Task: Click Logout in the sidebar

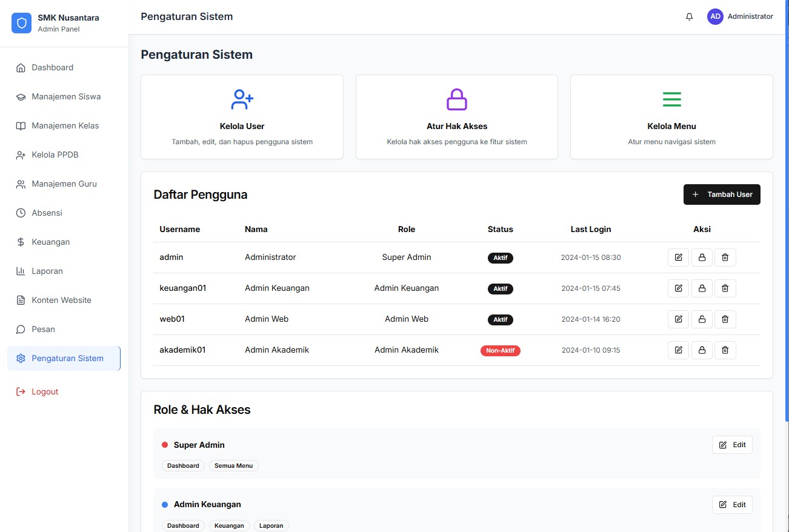Action: (x=45, y=391)
